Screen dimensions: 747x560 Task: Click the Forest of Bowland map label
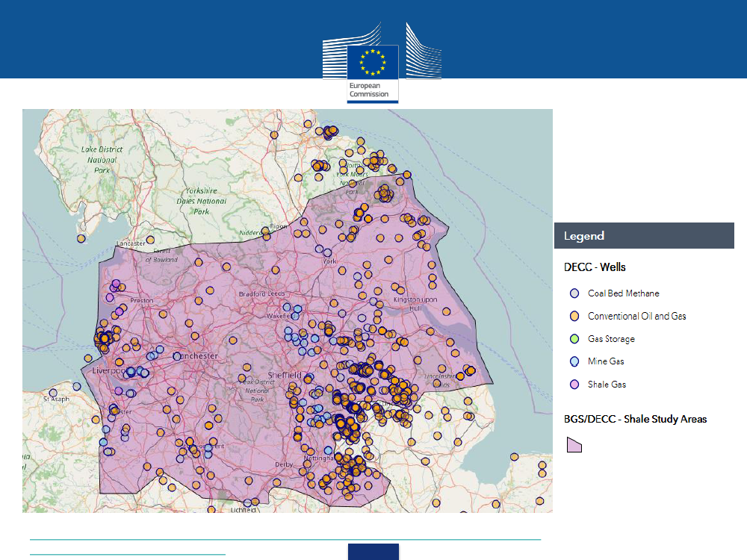coord(161,255)
